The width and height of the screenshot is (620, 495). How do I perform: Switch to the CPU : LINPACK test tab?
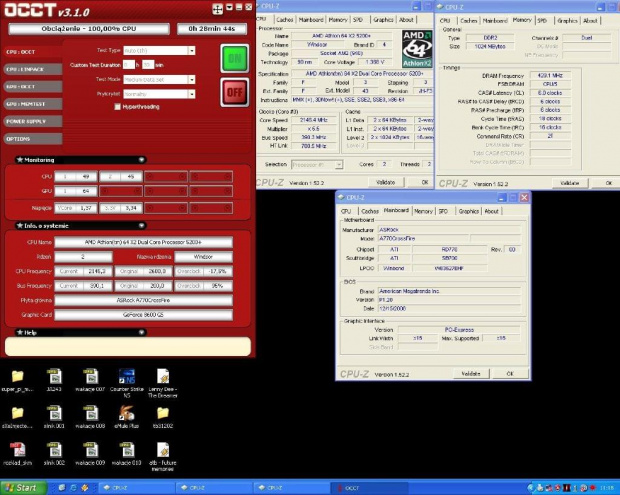coord(32,69)
